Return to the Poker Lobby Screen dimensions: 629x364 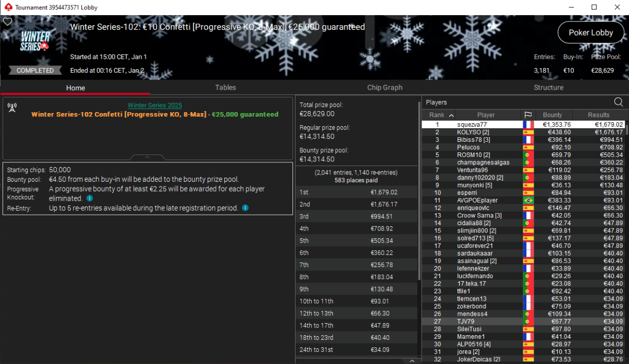click(591, 32)
